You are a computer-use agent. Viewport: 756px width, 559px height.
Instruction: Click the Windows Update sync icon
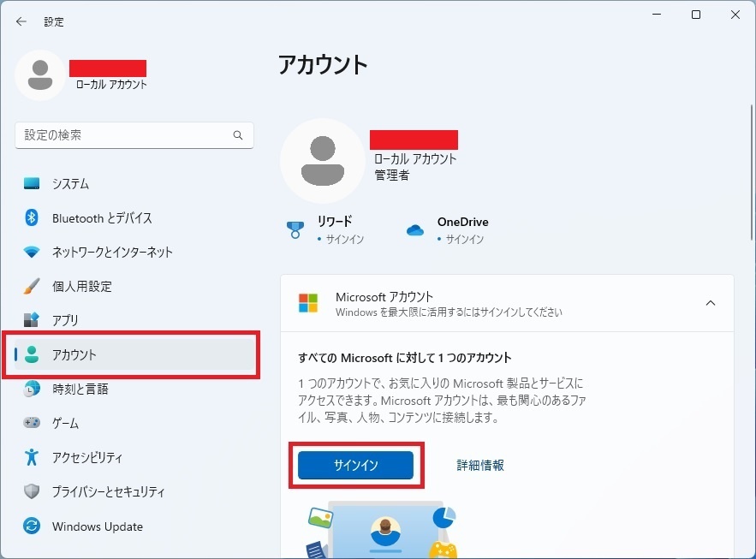pyautogui.click(x=32, y=526)
